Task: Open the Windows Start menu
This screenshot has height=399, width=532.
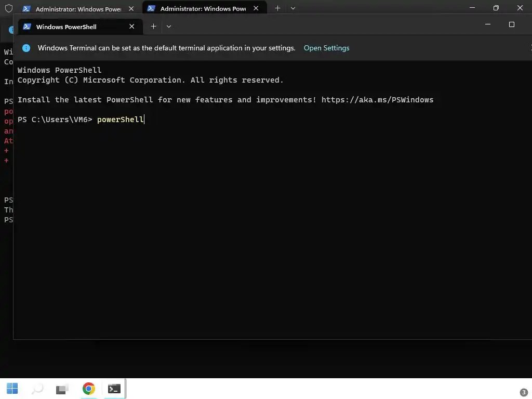Action: 12,389
